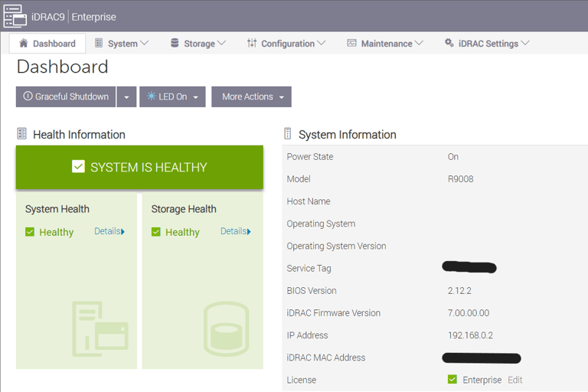Click the Maintenance monitor icon
588x392 pixels.
[351, 43]
